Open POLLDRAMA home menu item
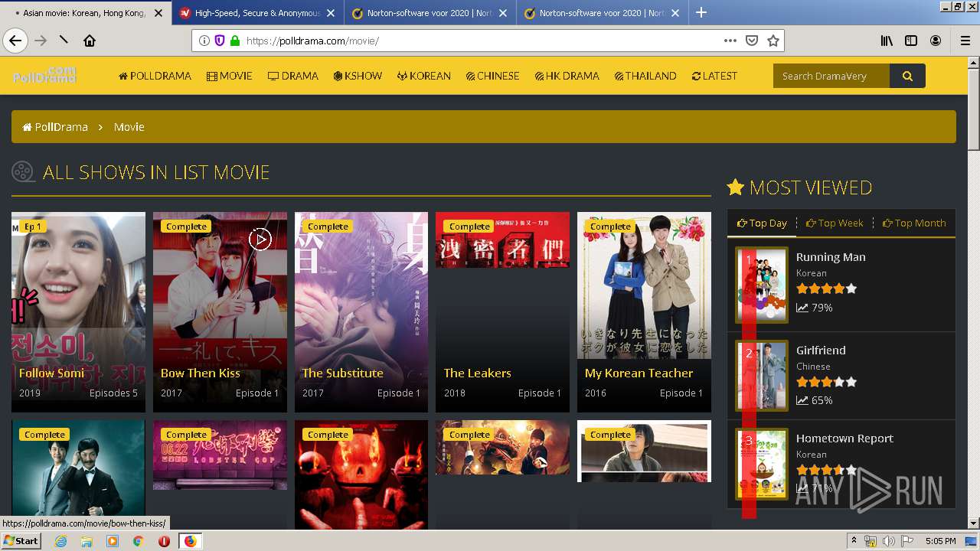980x551 pixels. tap(155, 76)
